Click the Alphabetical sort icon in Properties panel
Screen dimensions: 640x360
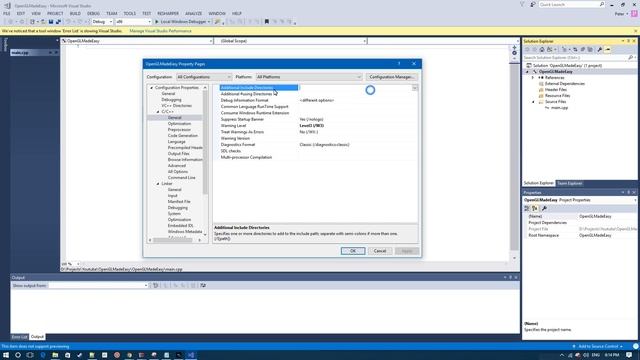click(534, 208)
